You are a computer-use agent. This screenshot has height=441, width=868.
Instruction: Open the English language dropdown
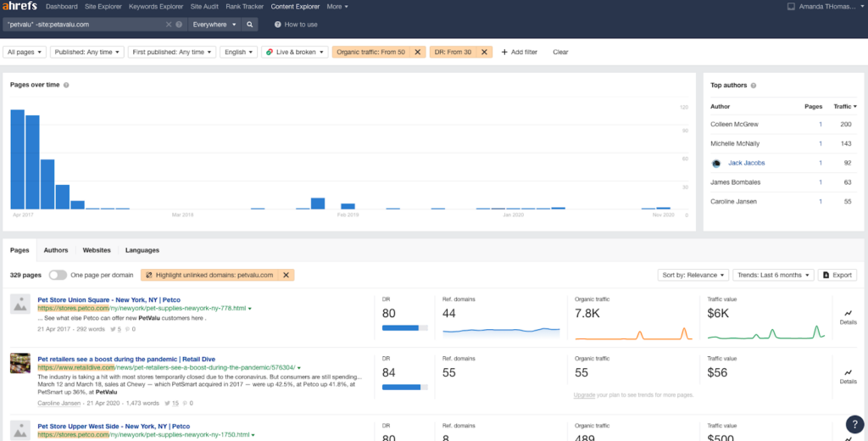tap(238, 52)
